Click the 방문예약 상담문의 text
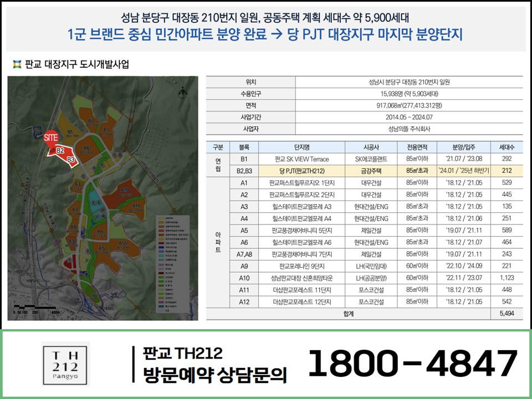Viewport: 532px width, 399px height. click(215, 375)
